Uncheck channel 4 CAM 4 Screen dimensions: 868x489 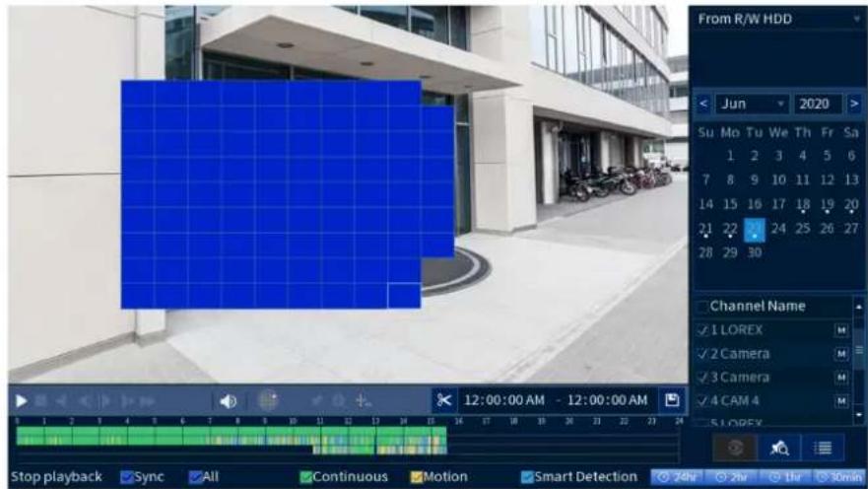702,401
